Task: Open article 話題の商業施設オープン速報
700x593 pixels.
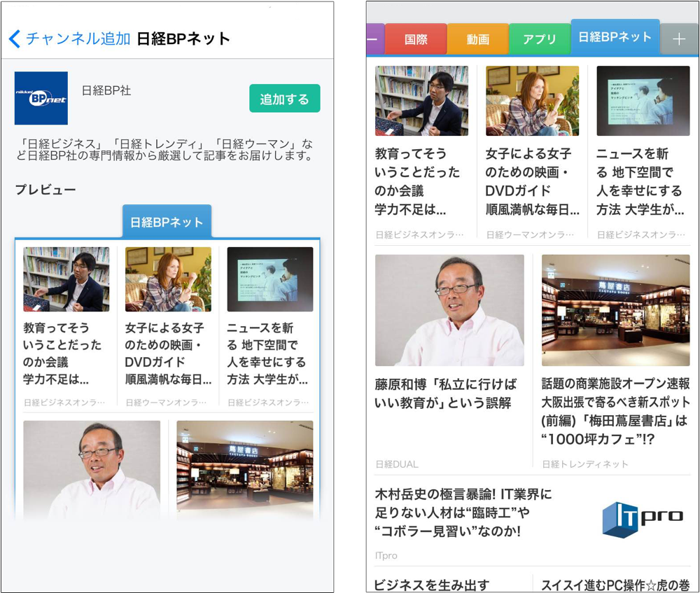Action: pyautogui.click(x=615, y=411)
